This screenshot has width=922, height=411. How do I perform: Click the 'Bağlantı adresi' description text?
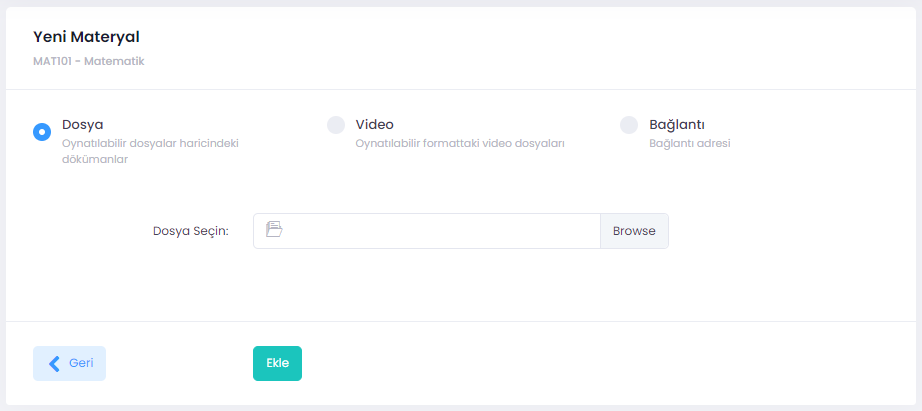(690, 143)
